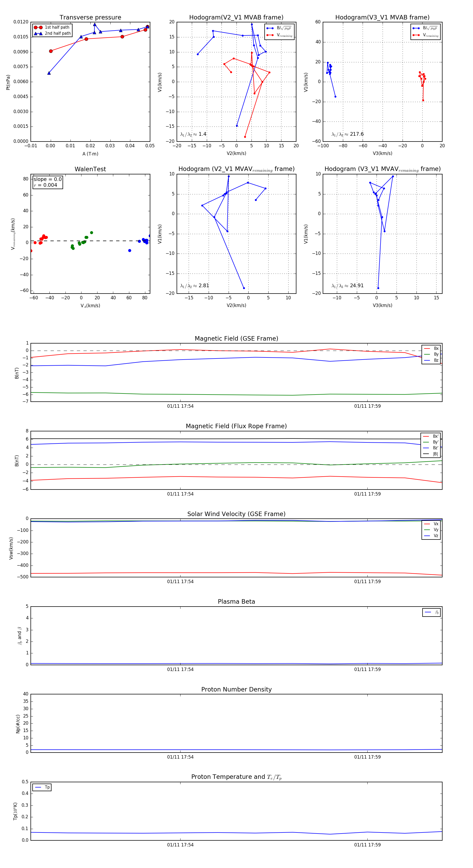Screen dimensions: 473x868
Task: Click the "1st half path" legend entry
Action: tap(52, 27)
